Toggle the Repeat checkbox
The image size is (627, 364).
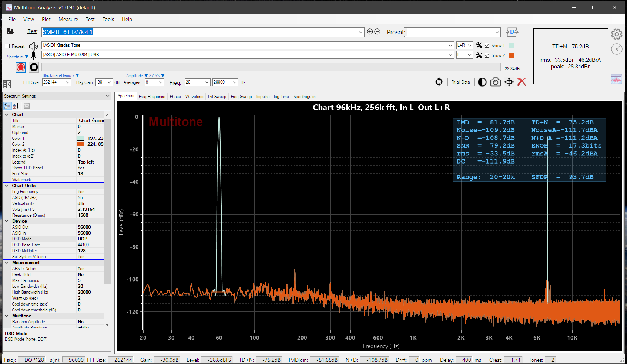point(7,46)
